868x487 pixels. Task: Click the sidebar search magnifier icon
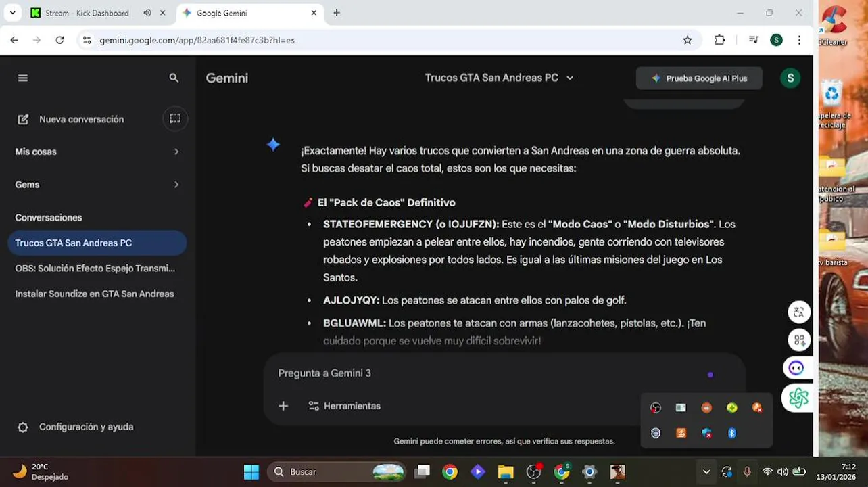174,78
